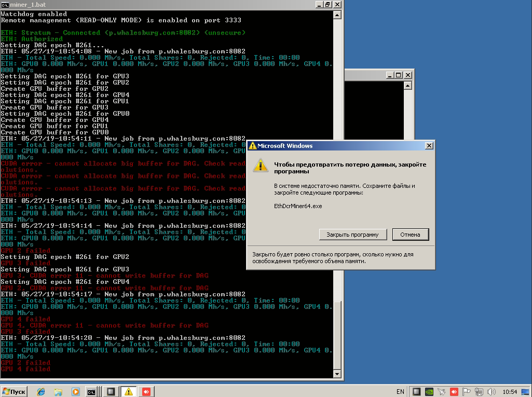
Task: Launch Windows Media Player from quick launch
Action: coord(76,392)
